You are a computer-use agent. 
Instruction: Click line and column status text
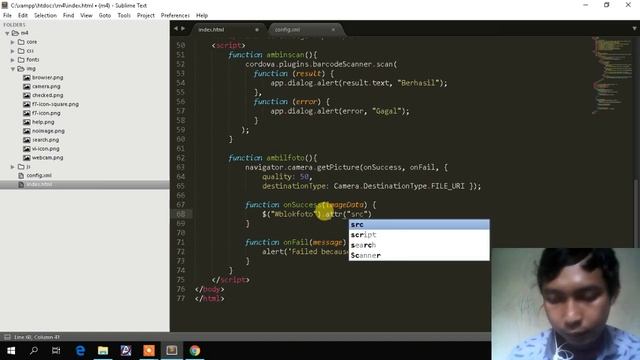[x=37, y=337]
